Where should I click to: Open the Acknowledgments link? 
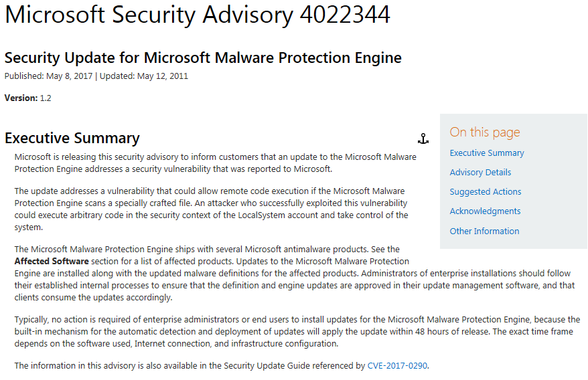coord(485,211)
